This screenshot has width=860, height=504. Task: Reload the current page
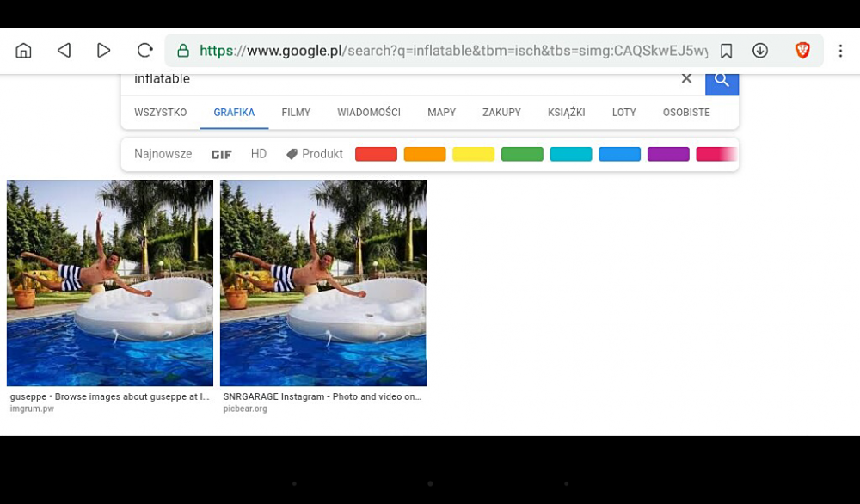click(144, 51)
